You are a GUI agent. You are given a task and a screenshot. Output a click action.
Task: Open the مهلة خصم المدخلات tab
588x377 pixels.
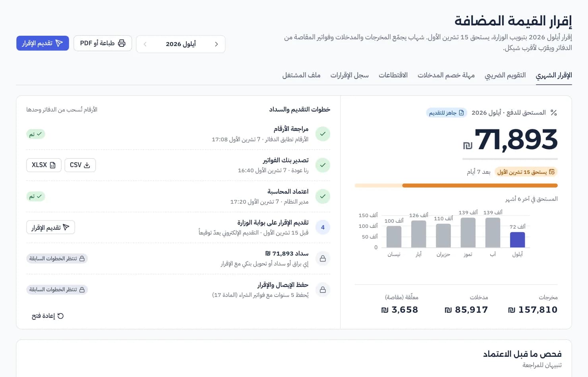coord(446,75)
